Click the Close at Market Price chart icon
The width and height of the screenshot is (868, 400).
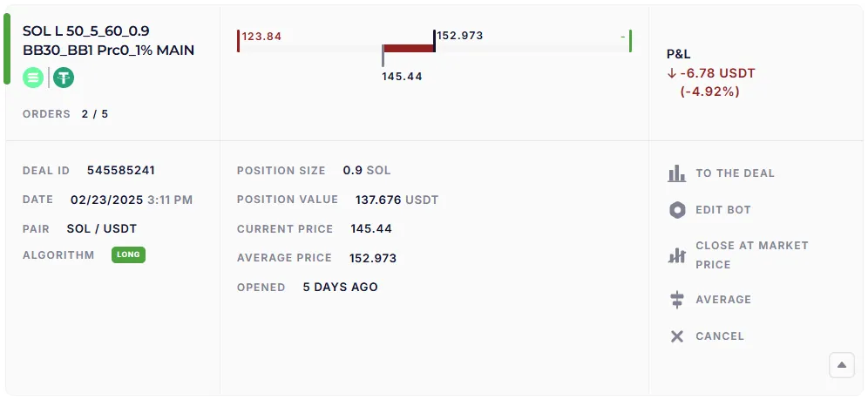coord(677,255)
